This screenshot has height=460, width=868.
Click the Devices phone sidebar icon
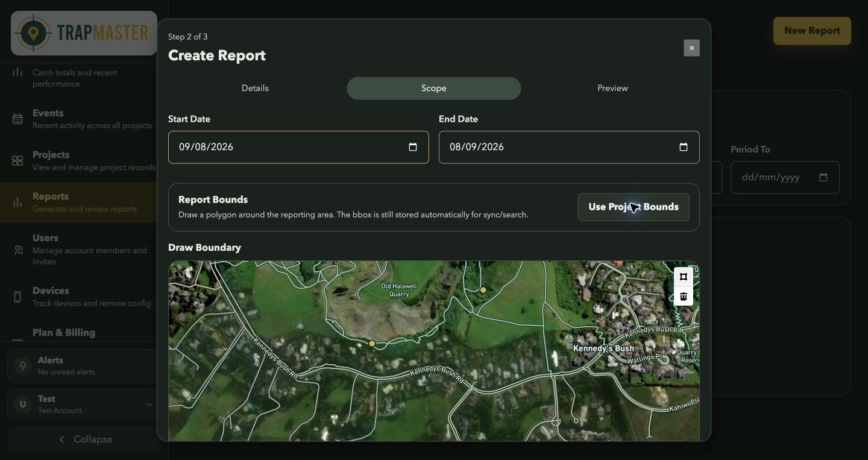(17, 297)
